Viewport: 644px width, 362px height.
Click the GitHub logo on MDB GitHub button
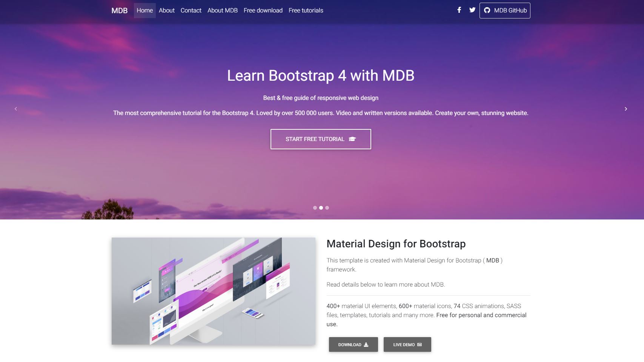tap(487, 11)
